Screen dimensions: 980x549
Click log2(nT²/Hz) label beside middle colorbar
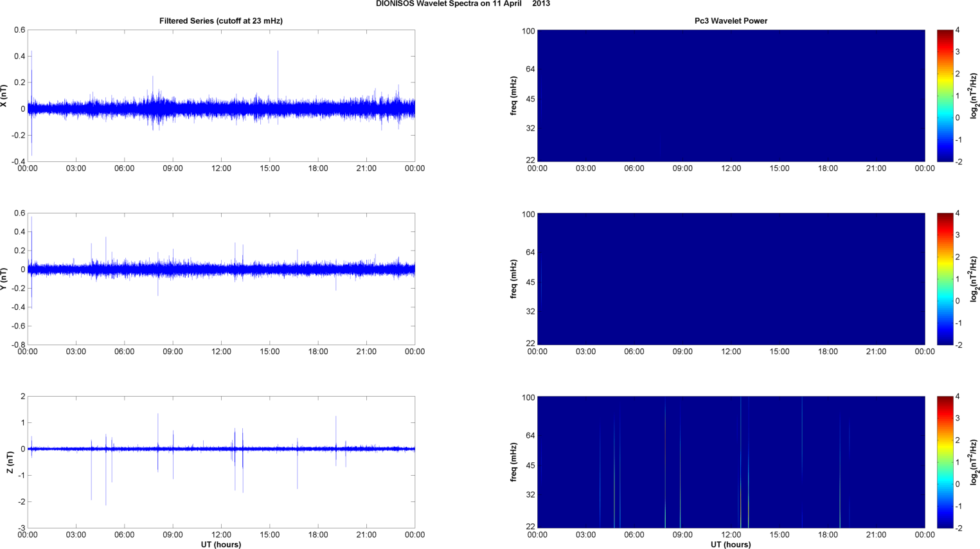coord(974,279)
